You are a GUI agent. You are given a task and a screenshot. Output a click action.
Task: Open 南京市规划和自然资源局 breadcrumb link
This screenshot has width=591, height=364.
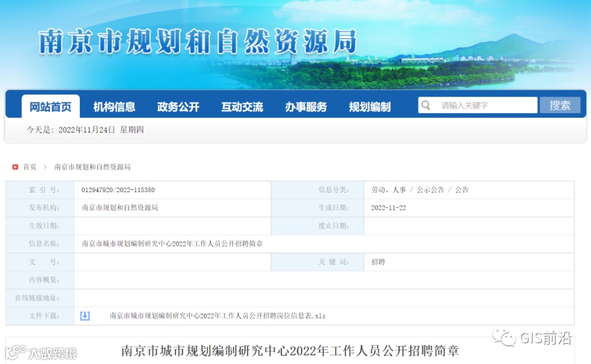(x=92, y=167)
